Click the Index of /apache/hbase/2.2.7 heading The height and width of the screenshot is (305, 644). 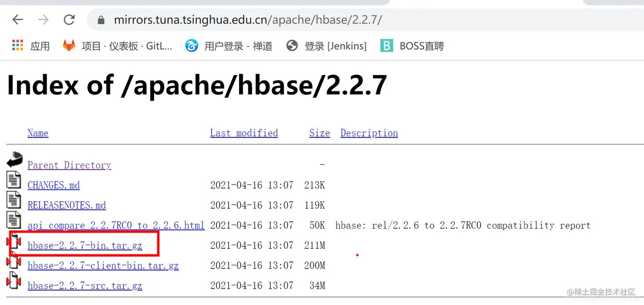click(197, 85)
